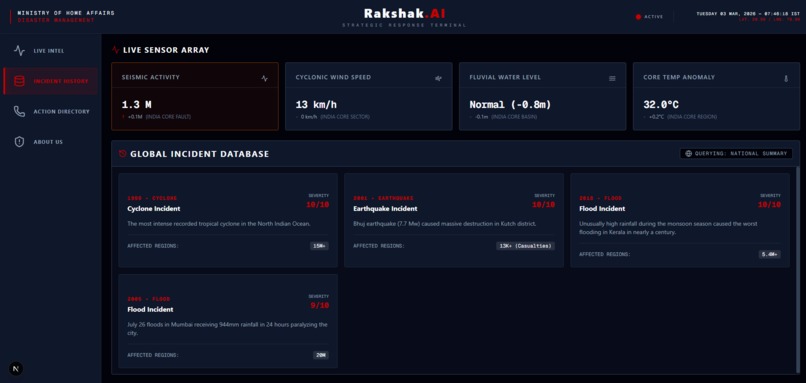Click the globe icon in the Querying badge
The image size is (806, 383).
pos(688,153)
